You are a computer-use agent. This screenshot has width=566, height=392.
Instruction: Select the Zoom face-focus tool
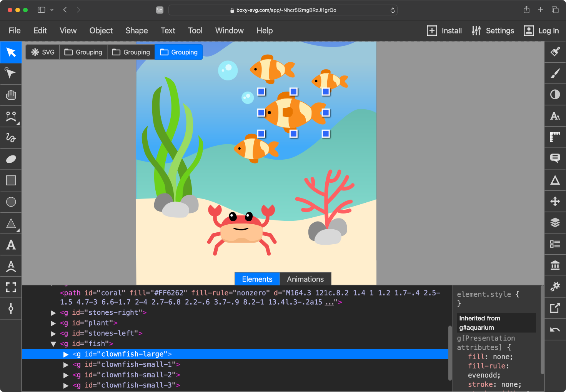[11, 116]
